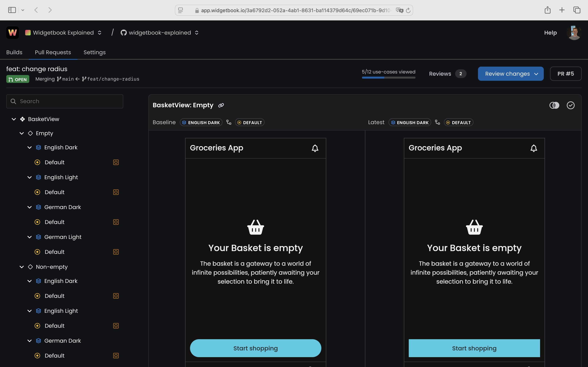Toggle the comparison mode switch icon
This screenshot has width=588, height=367.
point(554,105)
